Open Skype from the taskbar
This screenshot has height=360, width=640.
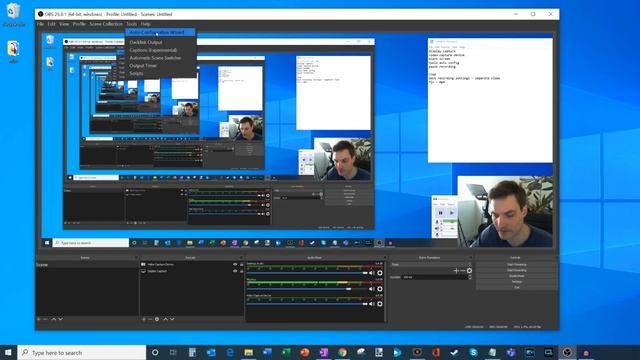click(473, 353)
